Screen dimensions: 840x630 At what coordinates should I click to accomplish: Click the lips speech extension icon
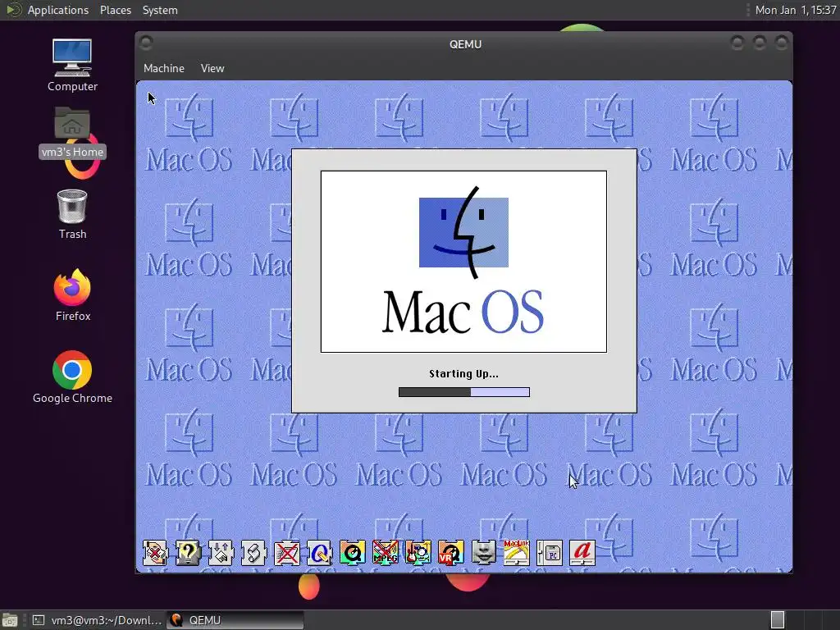484,552
